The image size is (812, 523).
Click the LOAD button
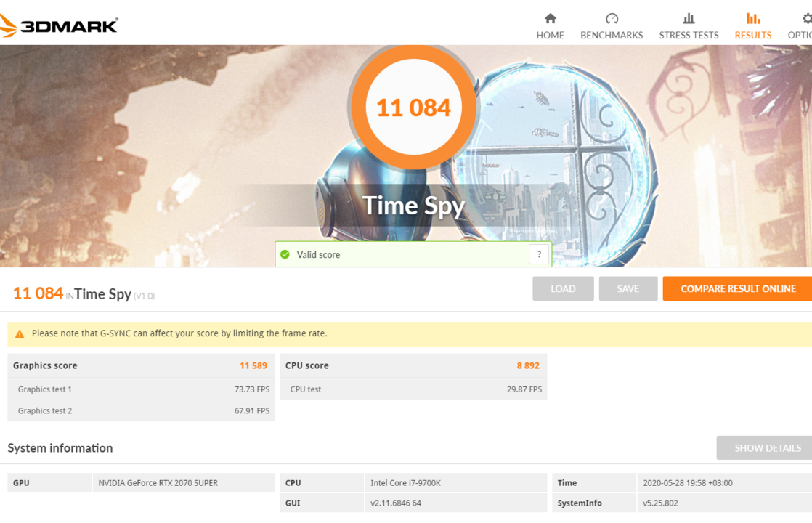pyautogui.click(x=563, y=288)
